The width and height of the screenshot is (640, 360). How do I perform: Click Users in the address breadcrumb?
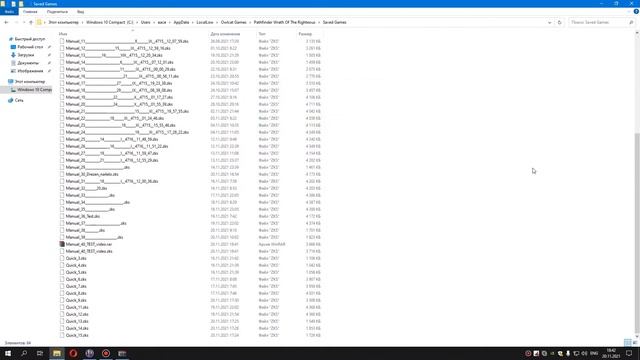[x=146, y=22]
